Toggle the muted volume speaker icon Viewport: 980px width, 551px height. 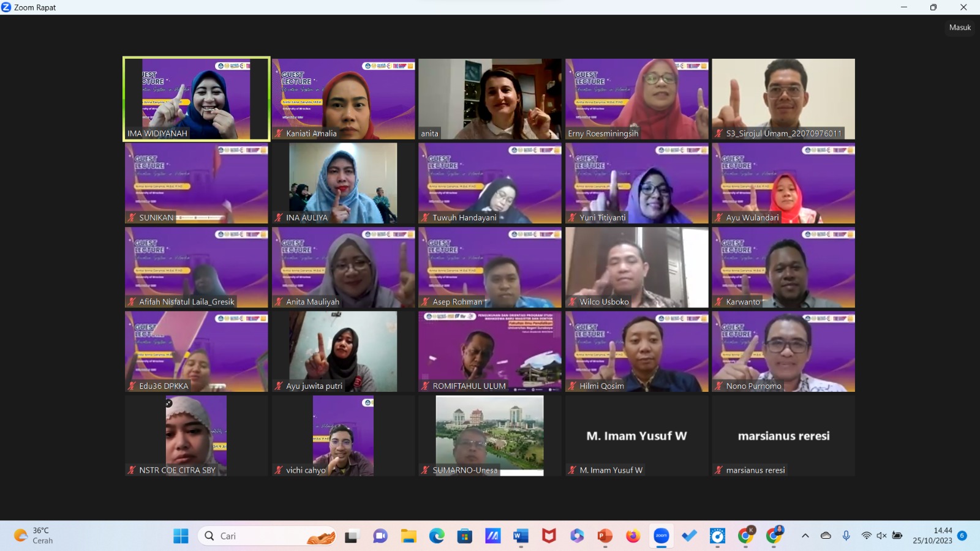pos(881,536)
